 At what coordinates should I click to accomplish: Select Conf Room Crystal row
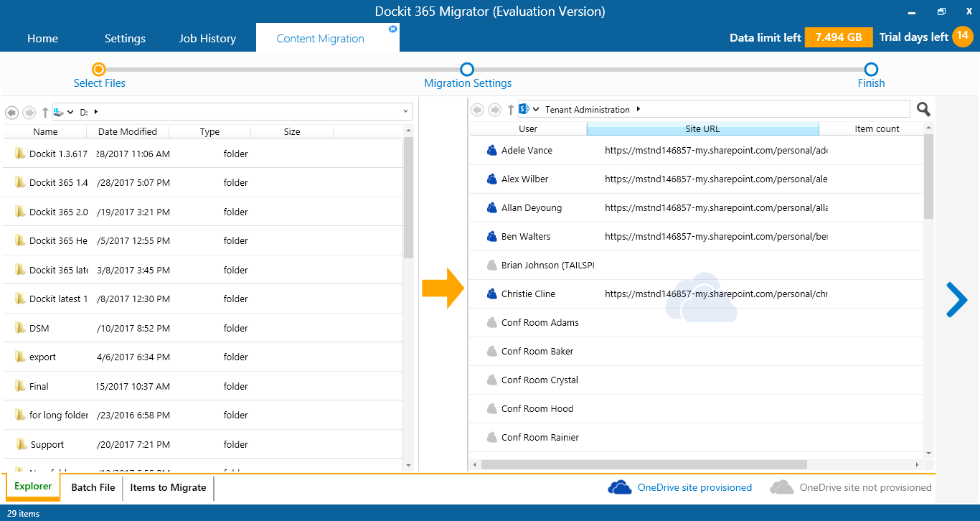[696, 380]
